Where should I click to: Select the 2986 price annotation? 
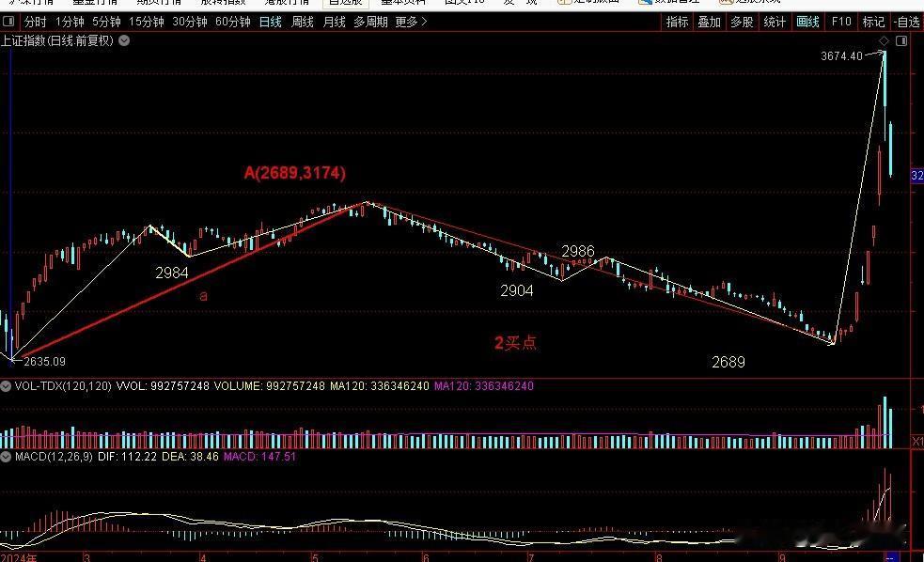pos(578,252)
